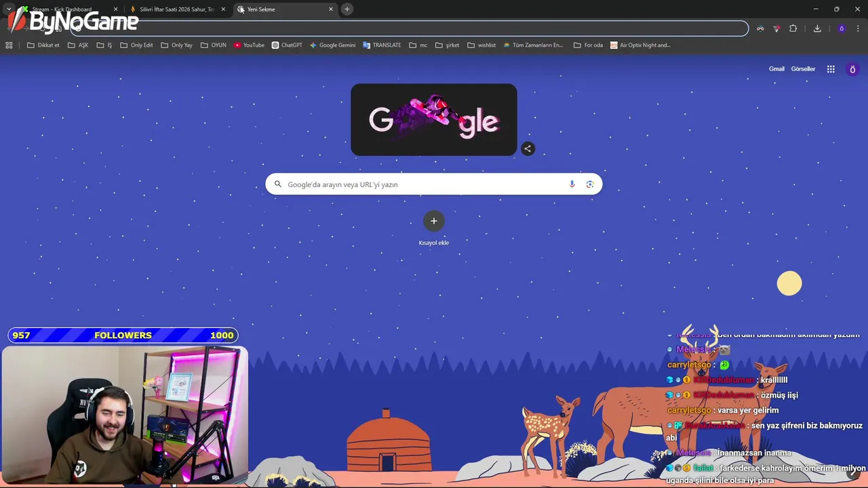Share the Google doodle

(x=528, y=148)
